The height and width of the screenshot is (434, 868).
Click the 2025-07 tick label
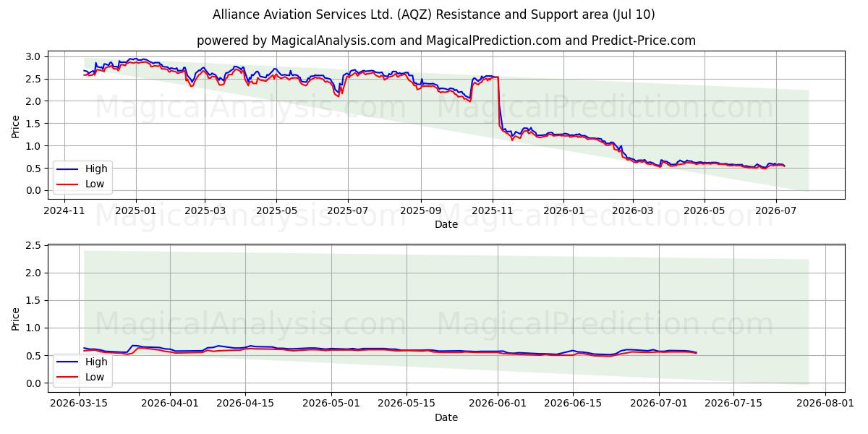click(x=347, y=210)
